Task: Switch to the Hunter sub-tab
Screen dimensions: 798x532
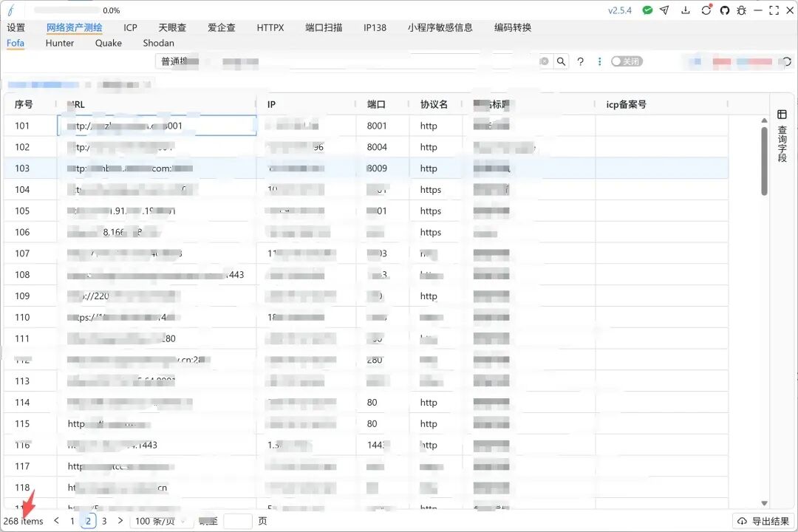Action: pos(60,44)
